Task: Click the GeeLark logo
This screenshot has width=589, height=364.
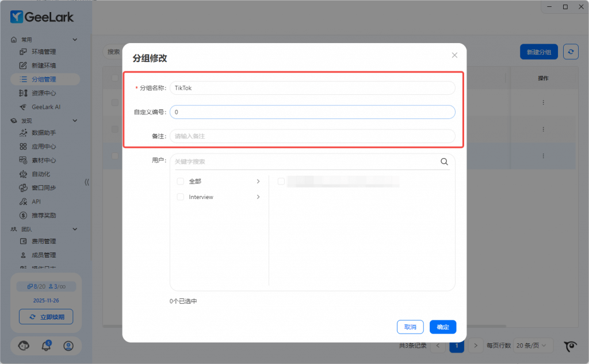Action: pos(42,17)
